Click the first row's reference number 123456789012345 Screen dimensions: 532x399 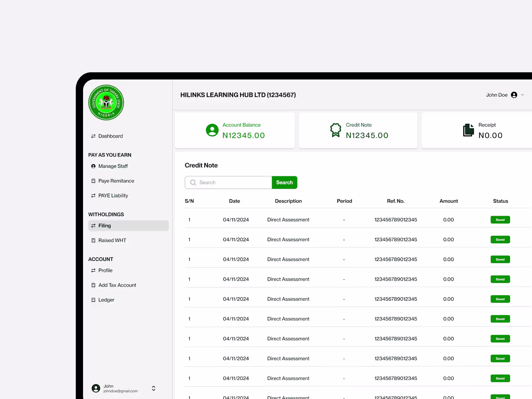[396, 220]
